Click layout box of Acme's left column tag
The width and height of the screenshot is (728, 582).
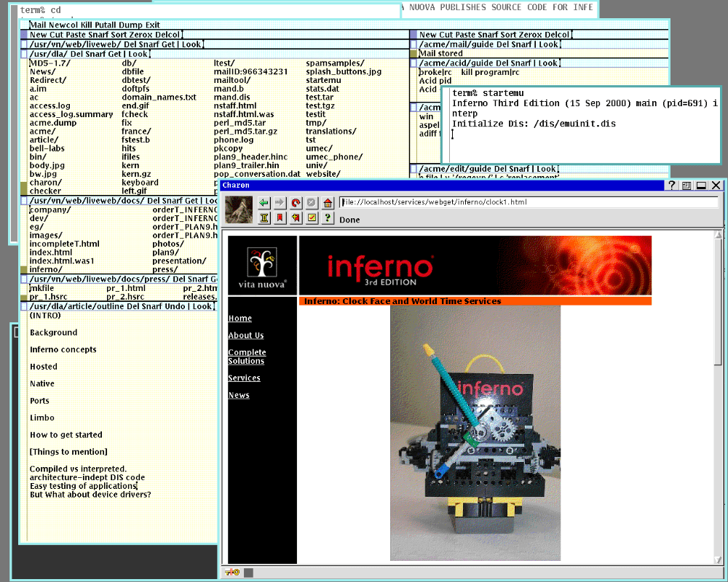pyautogui.click(x=24, y=34)
